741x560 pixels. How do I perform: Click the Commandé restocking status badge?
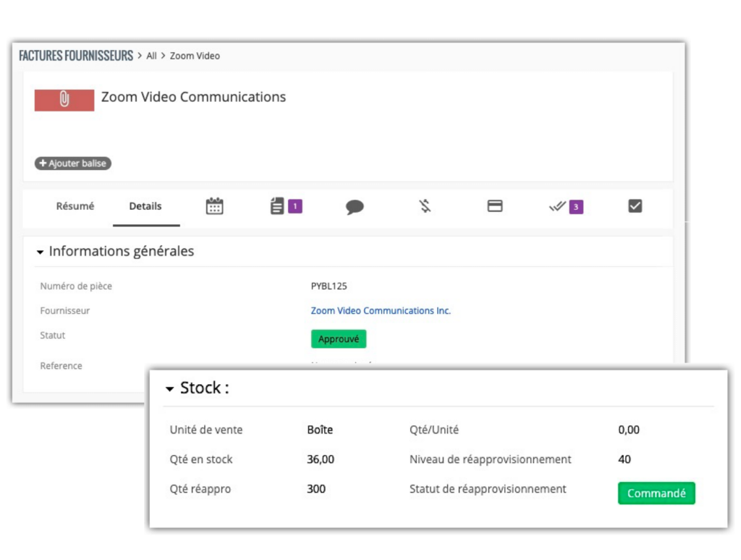tap(656, 493)
